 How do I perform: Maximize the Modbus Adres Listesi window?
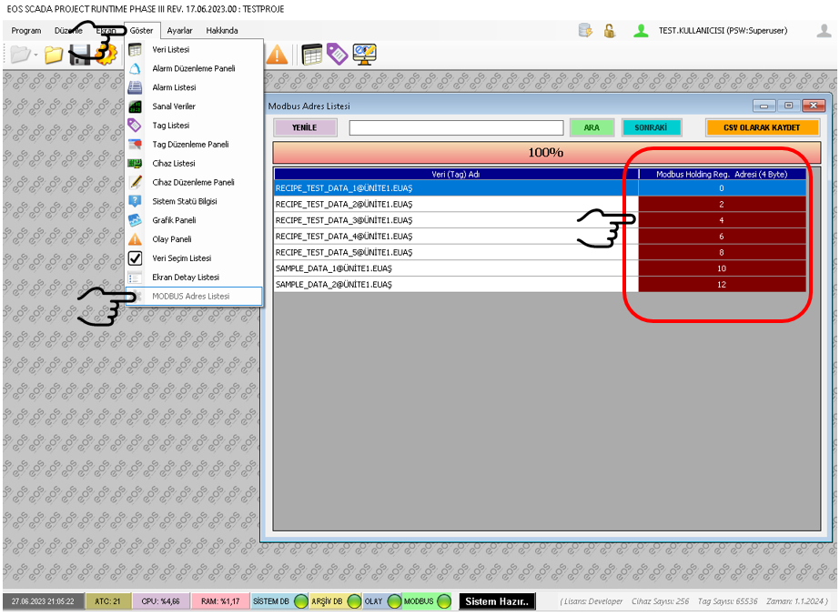tap(788, 106)
